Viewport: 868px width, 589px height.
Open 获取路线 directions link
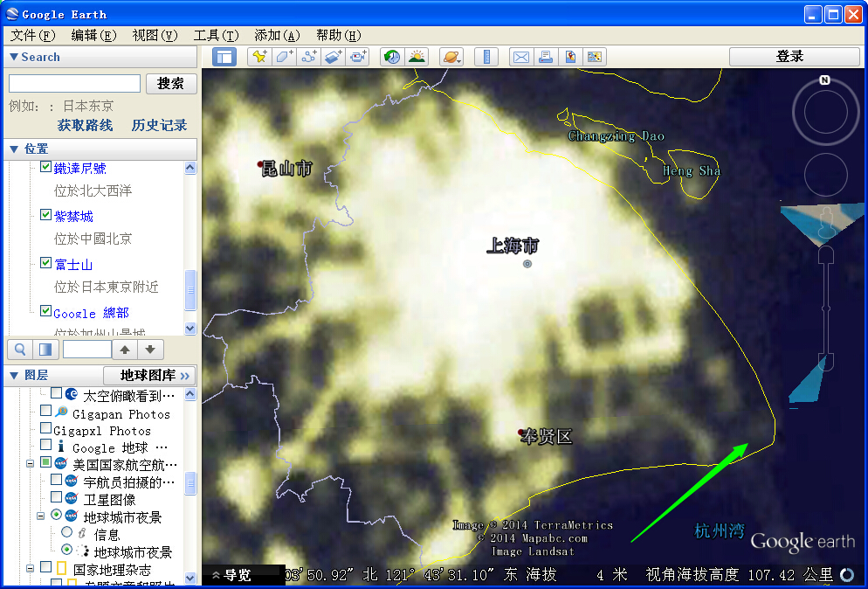click(85, 125)
